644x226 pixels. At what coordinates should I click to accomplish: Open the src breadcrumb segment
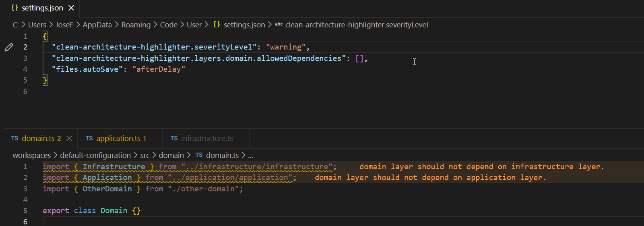click(145, 156)
